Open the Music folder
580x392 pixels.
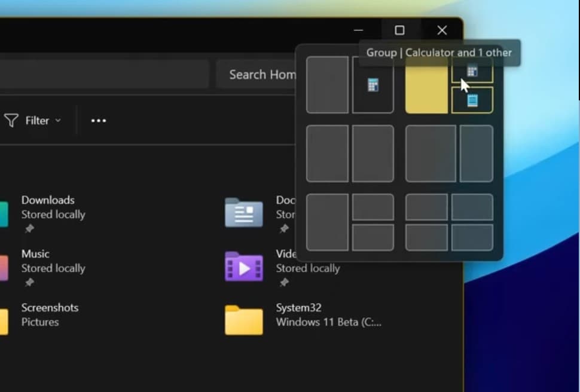point(35,254)
